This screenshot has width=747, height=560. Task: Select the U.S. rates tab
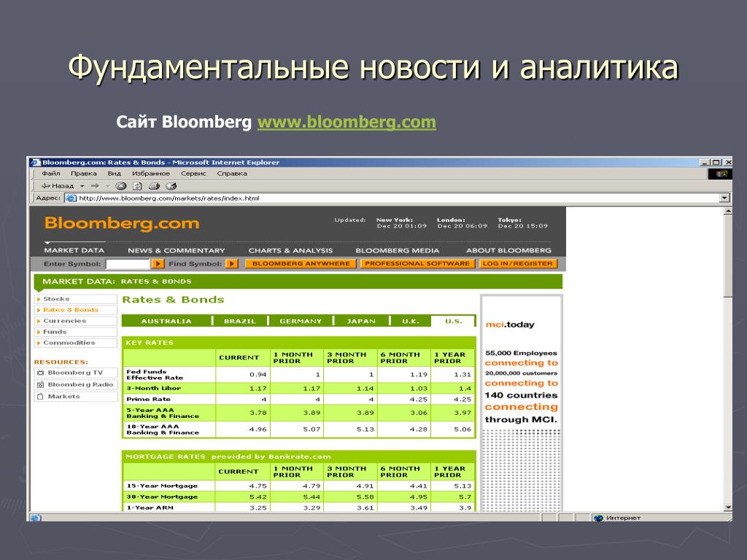(453, 321)
